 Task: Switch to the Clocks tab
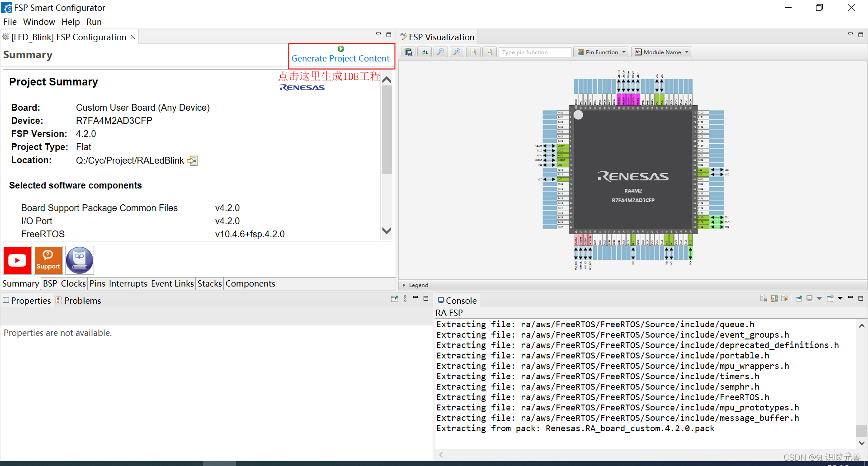73,284
